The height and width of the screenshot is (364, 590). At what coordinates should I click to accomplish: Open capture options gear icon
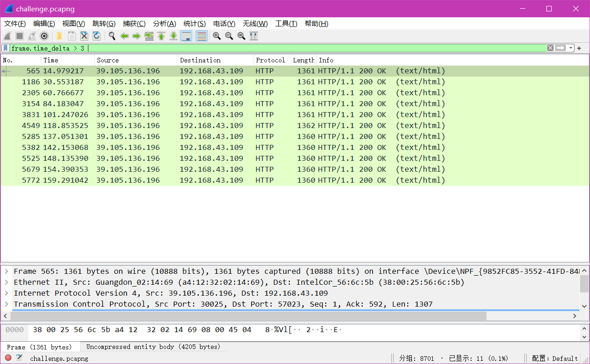click(44, 36)
